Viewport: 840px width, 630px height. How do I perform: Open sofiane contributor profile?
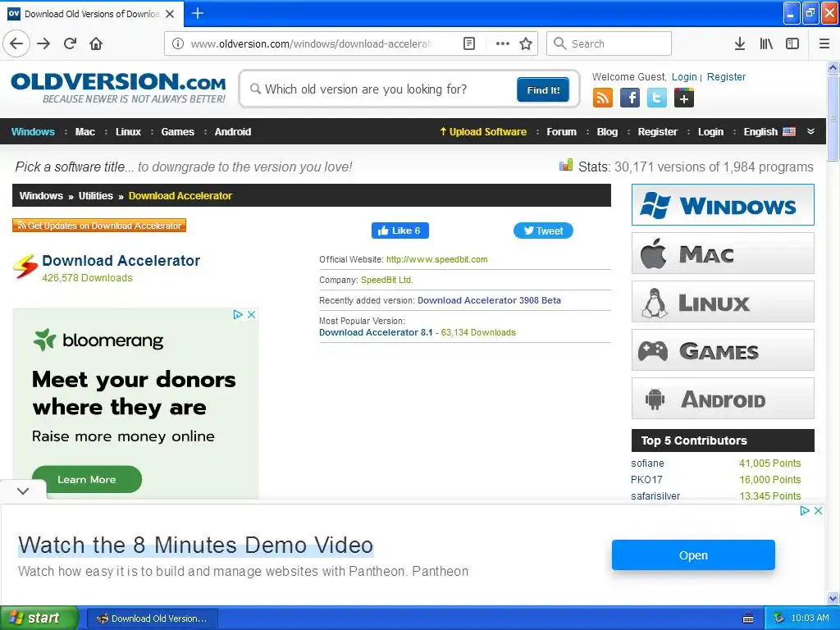[x=647, y=463]
